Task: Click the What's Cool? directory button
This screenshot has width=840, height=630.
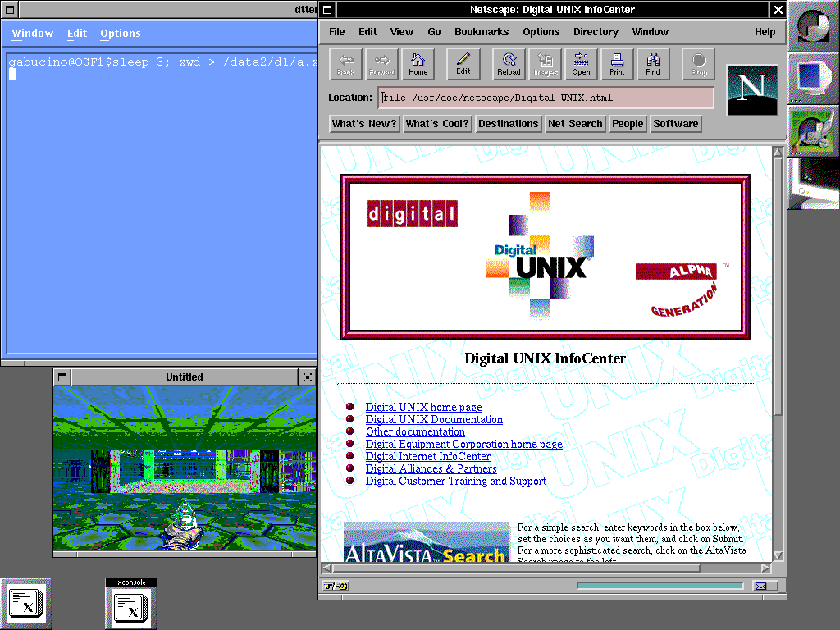Action: tap(437, 124)
